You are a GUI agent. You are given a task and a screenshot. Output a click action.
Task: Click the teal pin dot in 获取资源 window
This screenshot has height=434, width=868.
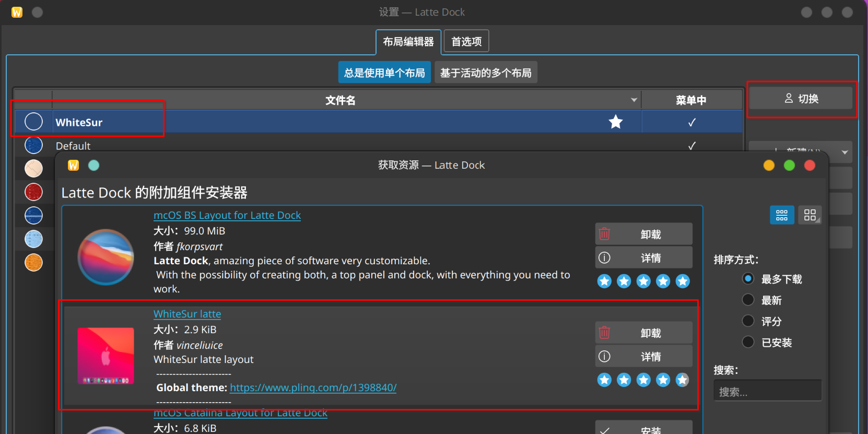pyautogui.click(x=93, y=165)
